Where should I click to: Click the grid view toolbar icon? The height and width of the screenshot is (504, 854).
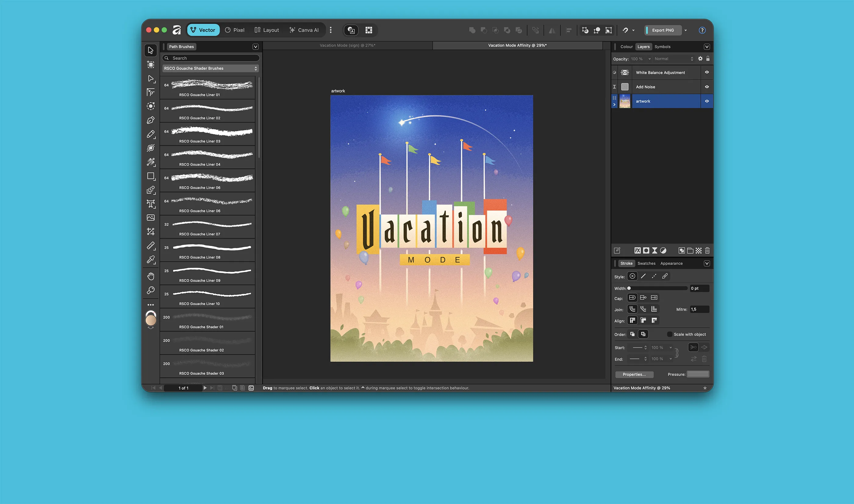(368, 30)
